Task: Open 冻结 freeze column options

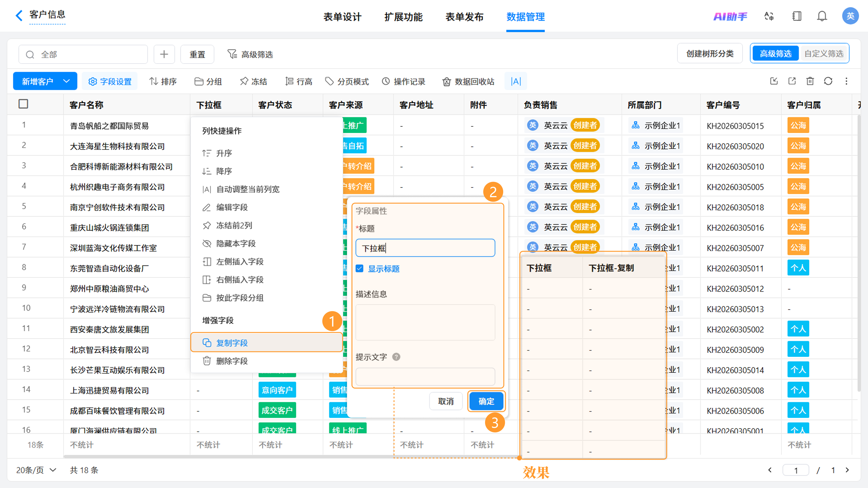Action: point(253,81)
